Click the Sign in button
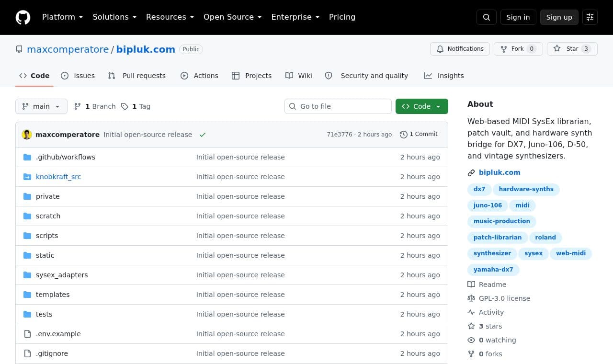The image size is (613, 364). click(518, 17)
